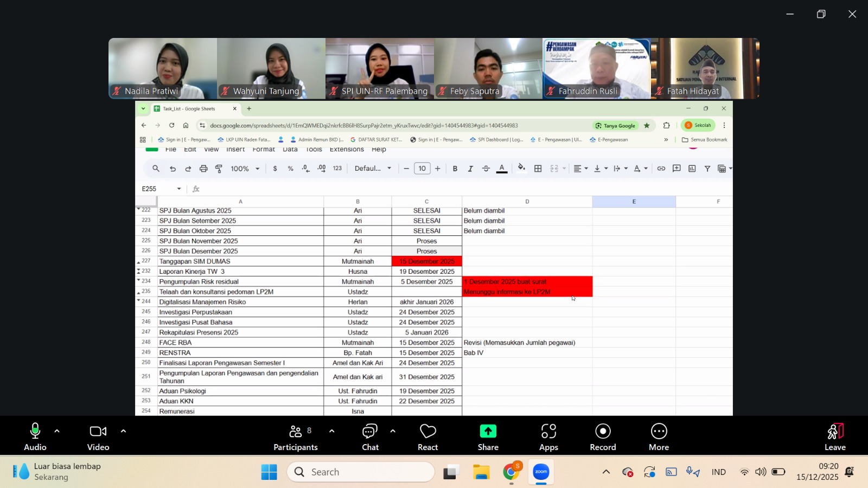Open the Apps panel
868x488 pixels.
coord(548,437)
